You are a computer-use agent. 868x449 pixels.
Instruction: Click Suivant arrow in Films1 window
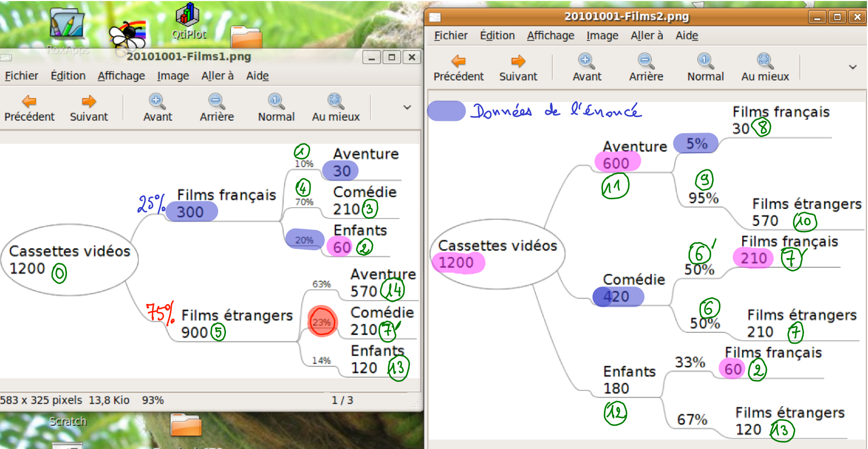click(x=89, y=102)
